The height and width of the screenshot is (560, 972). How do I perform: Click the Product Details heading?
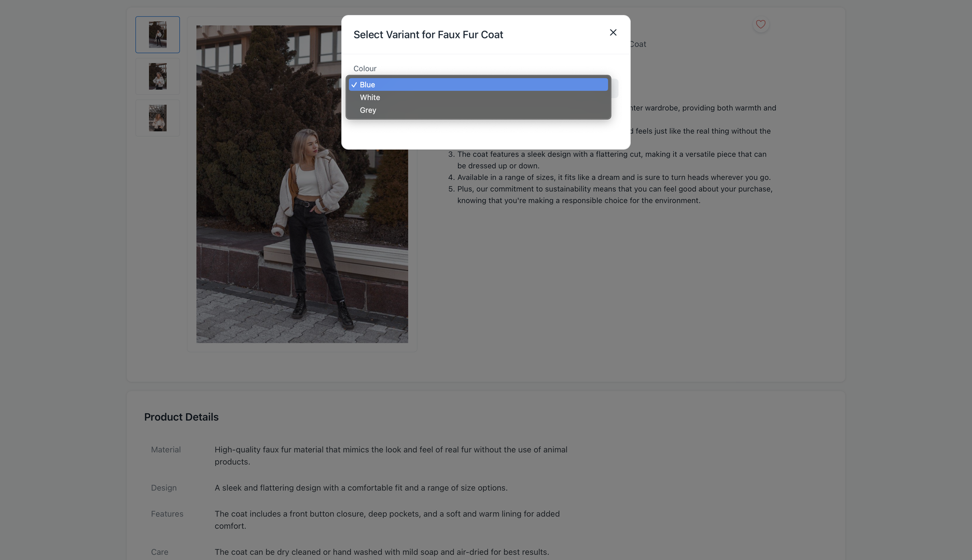click(x=181, y=417)
